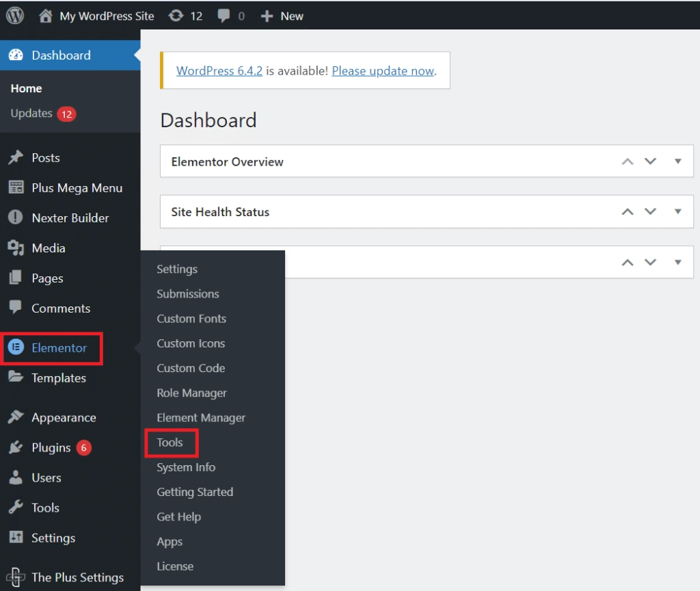Select Tools in the Elementor submenu
Viewport: 700px width, 591px height.
click(x=170, y=443)
